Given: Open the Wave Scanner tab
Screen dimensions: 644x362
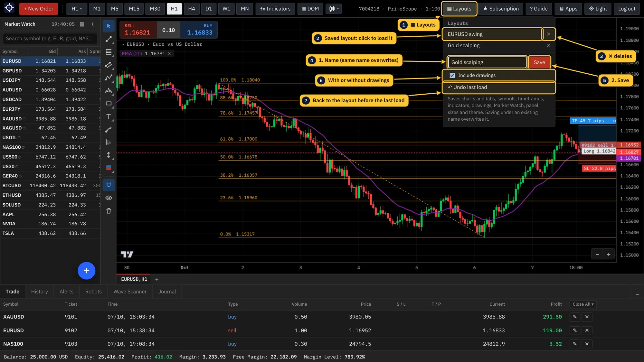Looking at the screenshot, I should click(130, 292).
